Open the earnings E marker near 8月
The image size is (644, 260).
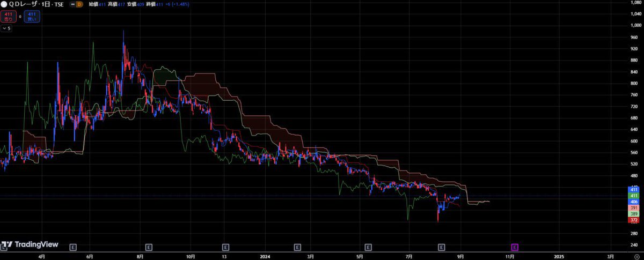(x=149, y=247)
